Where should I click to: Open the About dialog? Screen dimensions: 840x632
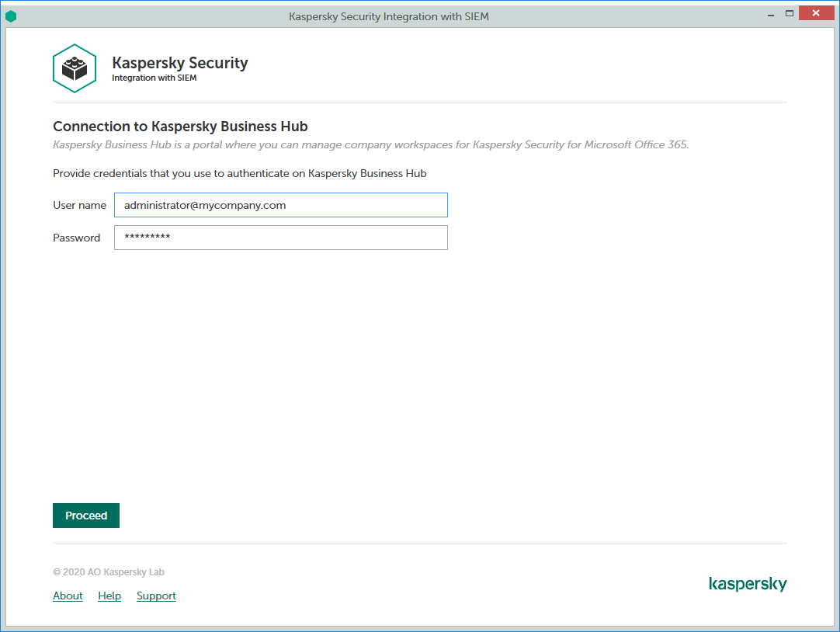tap(68, 596)
